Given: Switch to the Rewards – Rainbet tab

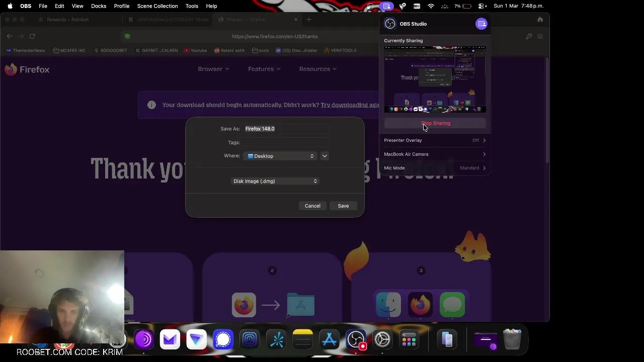Looking at the screenshot, I should coord(67,20).
